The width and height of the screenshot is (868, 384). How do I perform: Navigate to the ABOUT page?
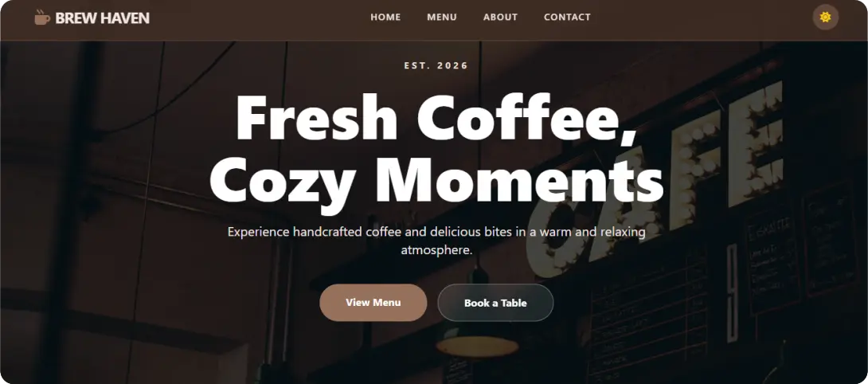[500, 18]
